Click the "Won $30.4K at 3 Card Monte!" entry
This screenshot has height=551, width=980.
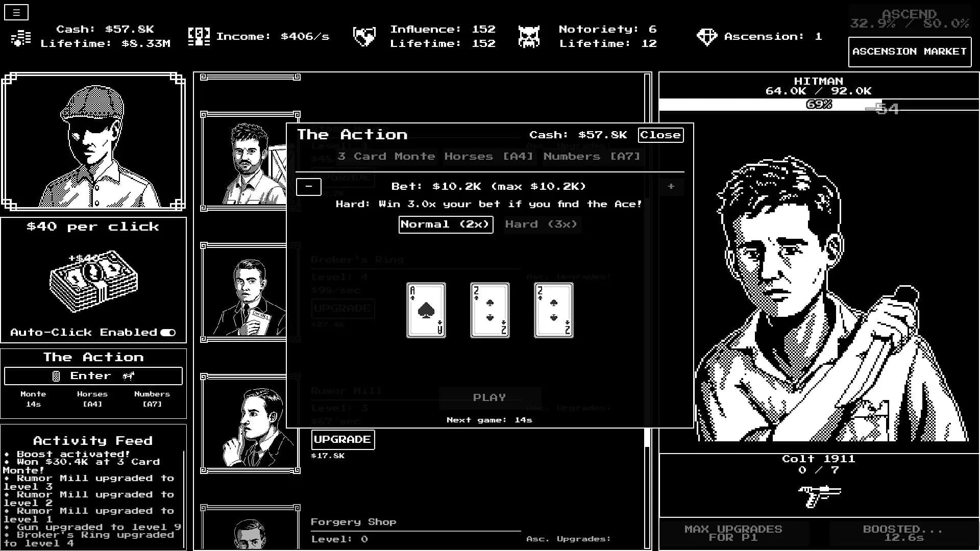pos(82,466)
